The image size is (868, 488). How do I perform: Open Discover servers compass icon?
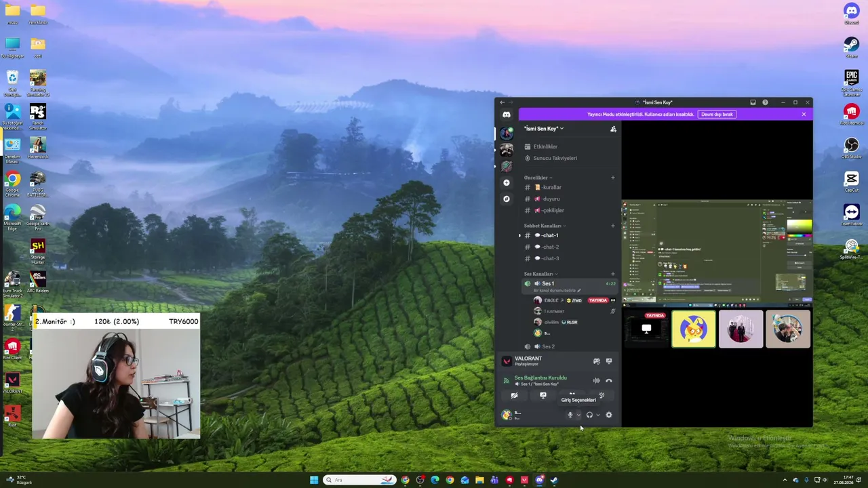(x=507, y=199)
